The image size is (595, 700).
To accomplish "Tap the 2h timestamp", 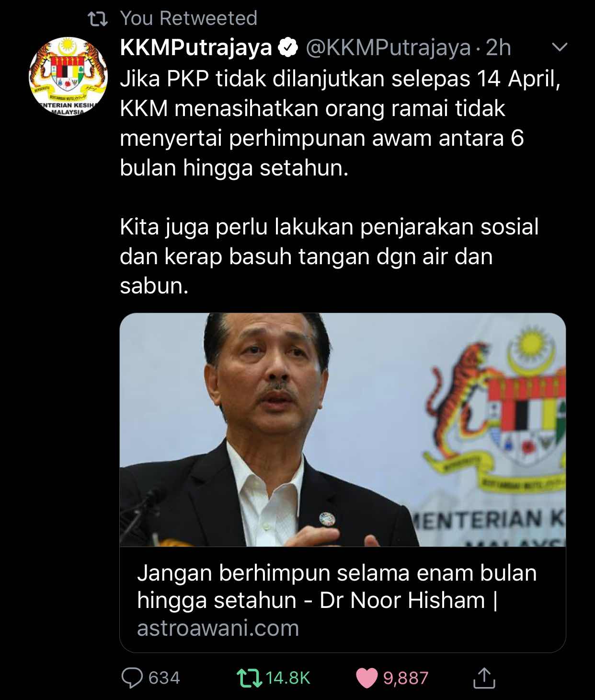I will click(x=498, y=47).
